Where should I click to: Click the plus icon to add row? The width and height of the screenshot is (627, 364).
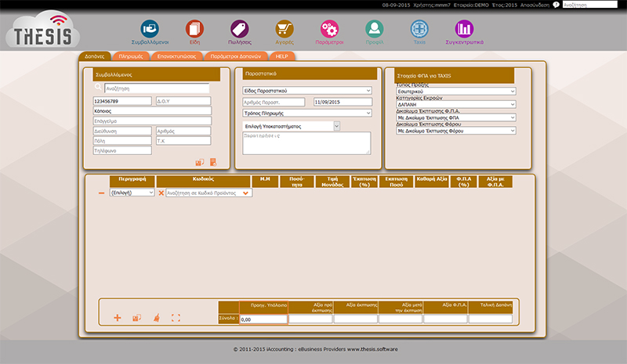pyautogui.click(x=118, y=318)
